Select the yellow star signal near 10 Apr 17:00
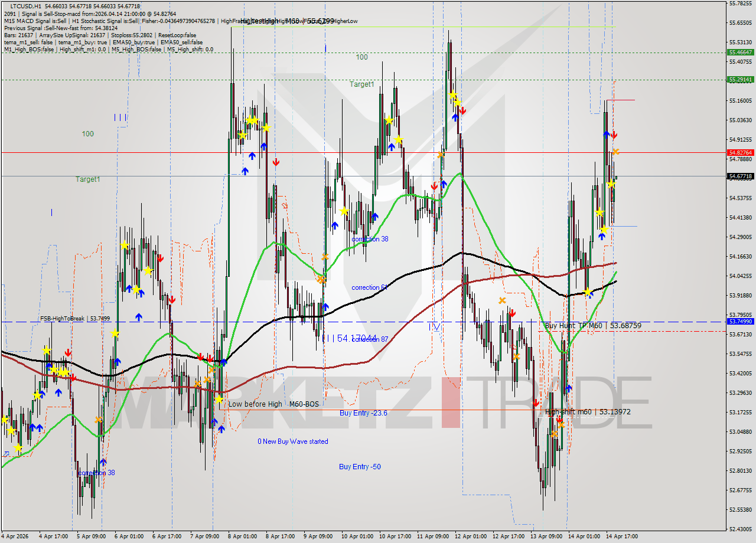 [389, 120]
